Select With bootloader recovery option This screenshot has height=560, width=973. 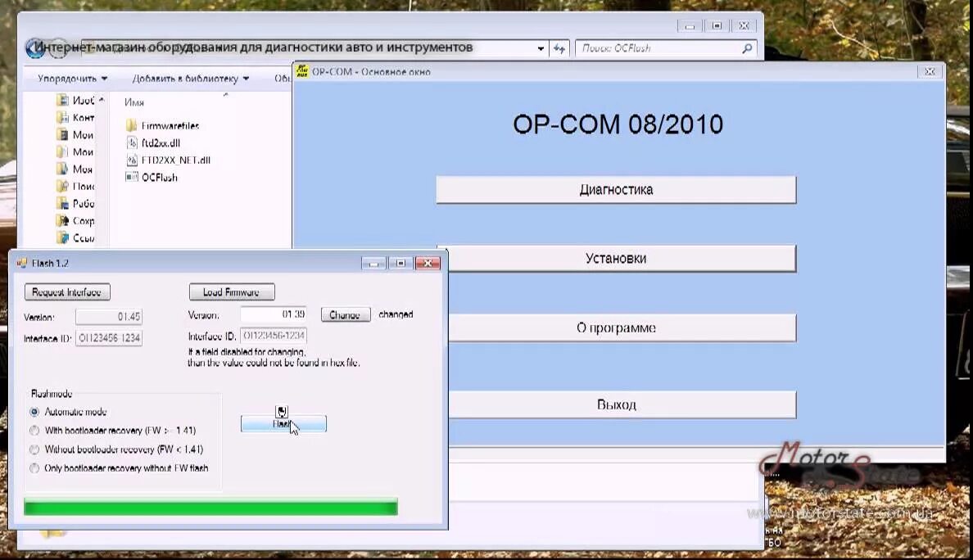pos(34,431)
